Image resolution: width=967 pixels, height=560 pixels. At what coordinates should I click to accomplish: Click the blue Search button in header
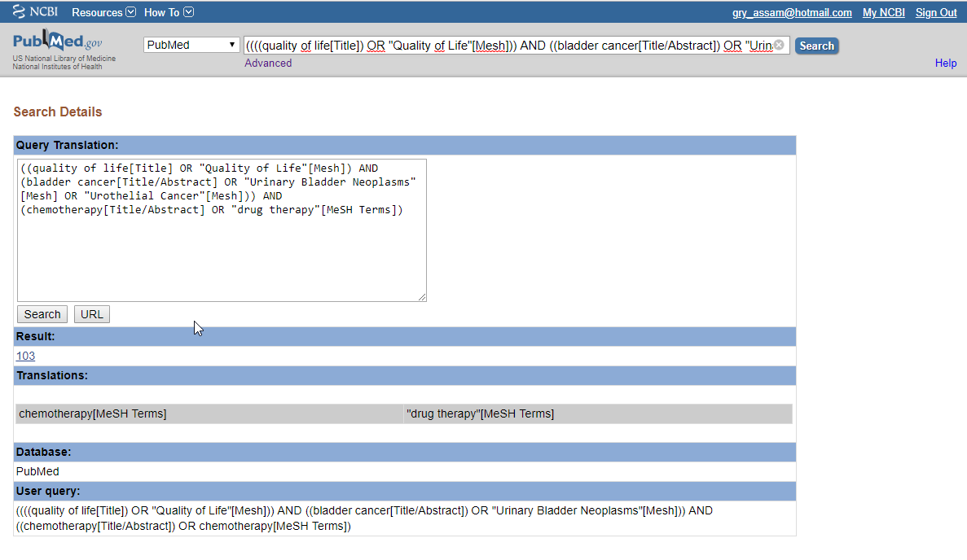pyautogui.click(x=816, y=46)
